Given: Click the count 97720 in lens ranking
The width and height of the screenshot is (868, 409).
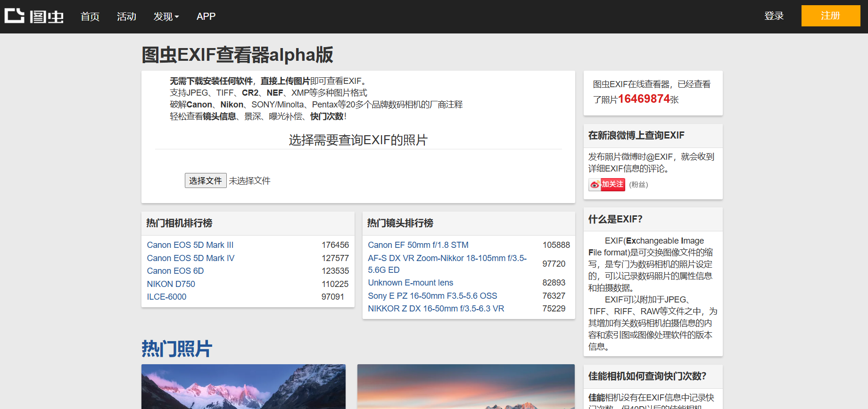Looking at the screenshot, I should tap(554, 264).
